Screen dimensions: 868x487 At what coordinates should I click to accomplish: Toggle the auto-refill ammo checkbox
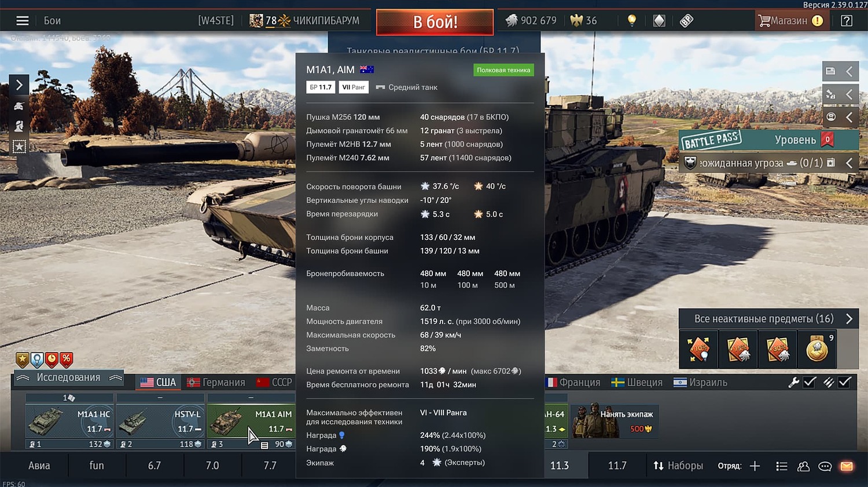(845, 382)
